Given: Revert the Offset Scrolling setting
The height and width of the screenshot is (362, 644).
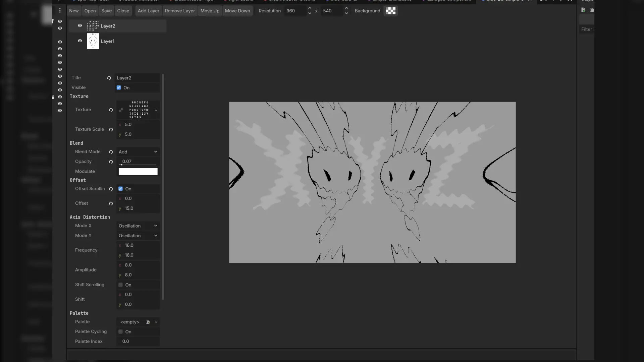Looking at the screenshot, I should pos(111,189).
